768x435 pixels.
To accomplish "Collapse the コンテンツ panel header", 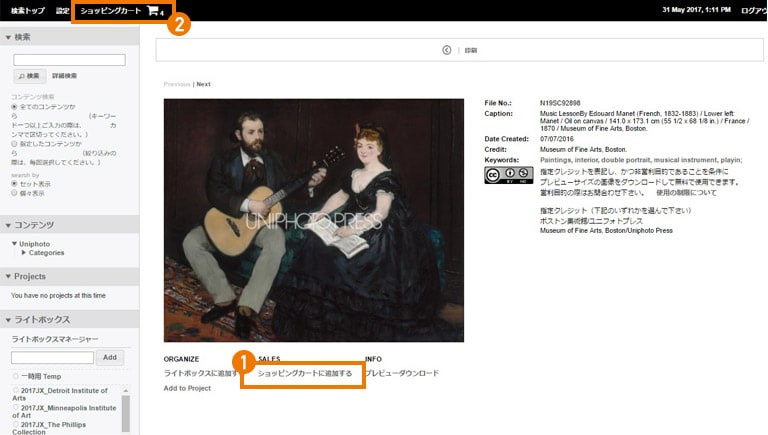I will point(70,225).
